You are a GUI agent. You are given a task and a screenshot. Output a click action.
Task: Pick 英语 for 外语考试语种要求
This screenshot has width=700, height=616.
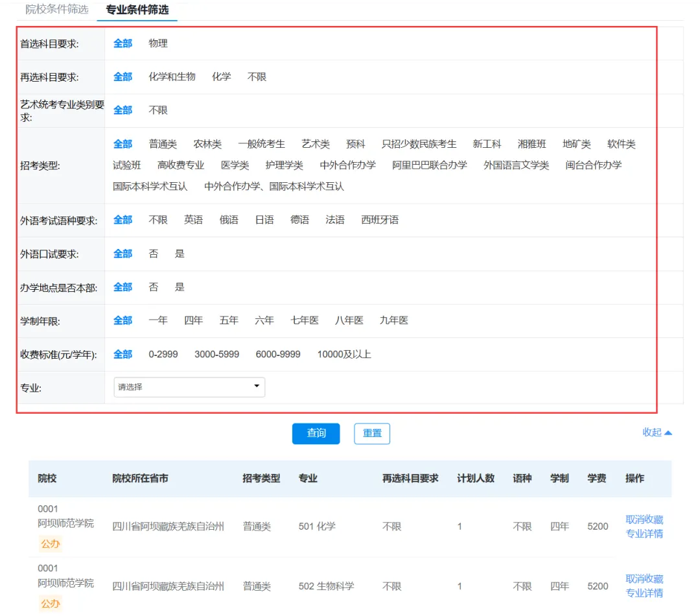pos(193,220)
